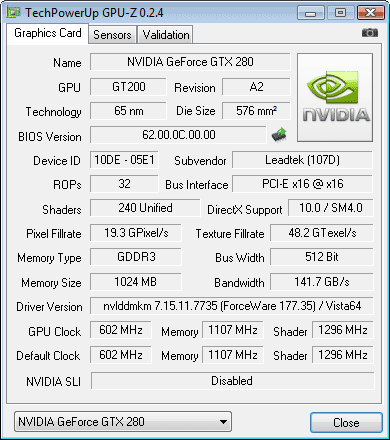The image size is (390, 440).
Task: Click the Subvendor value Leadtek (107D)
Action: pos(302,160)
